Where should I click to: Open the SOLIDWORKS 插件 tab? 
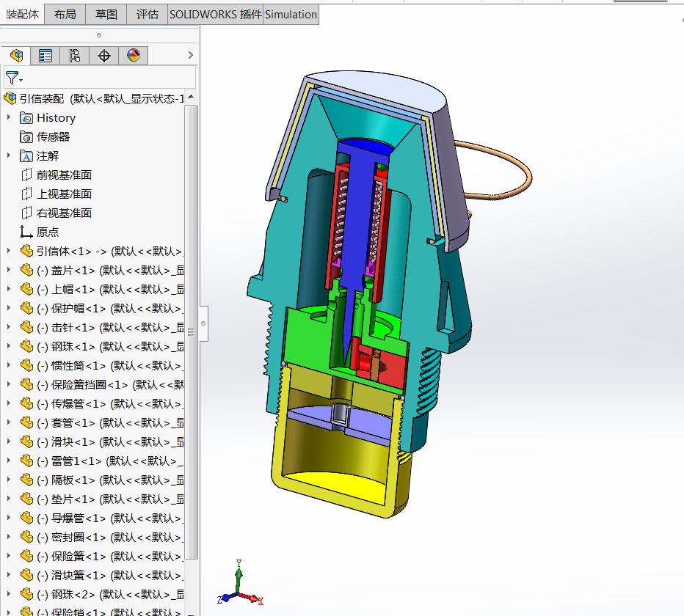point(216,15)
